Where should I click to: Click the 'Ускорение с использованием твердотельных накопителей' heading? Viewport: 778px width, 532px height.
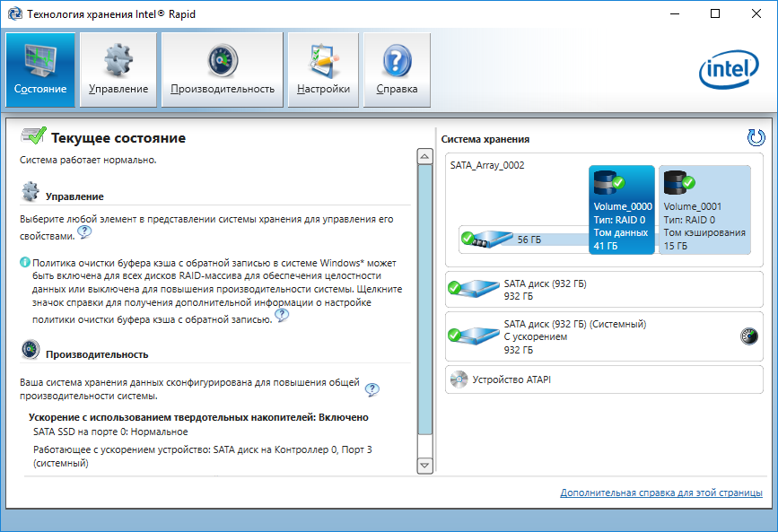pyautogui.click(x=198, y=417)
